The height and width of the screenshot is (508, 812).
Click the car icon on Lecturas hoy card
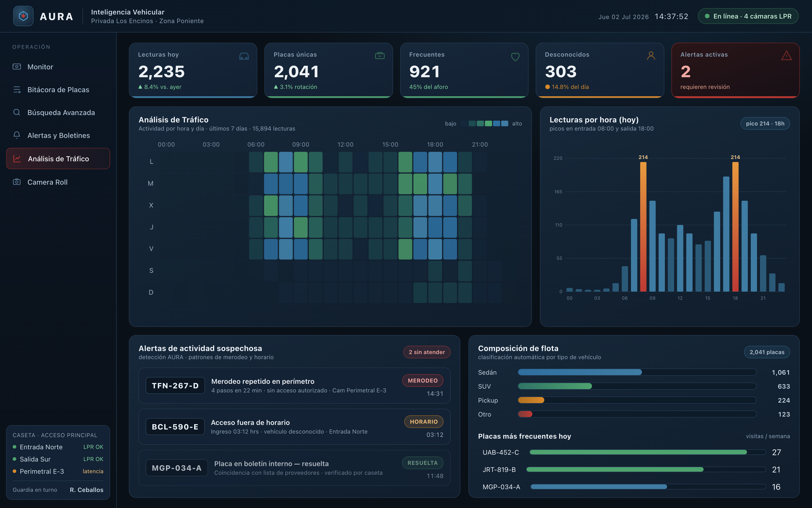point(244,56)
